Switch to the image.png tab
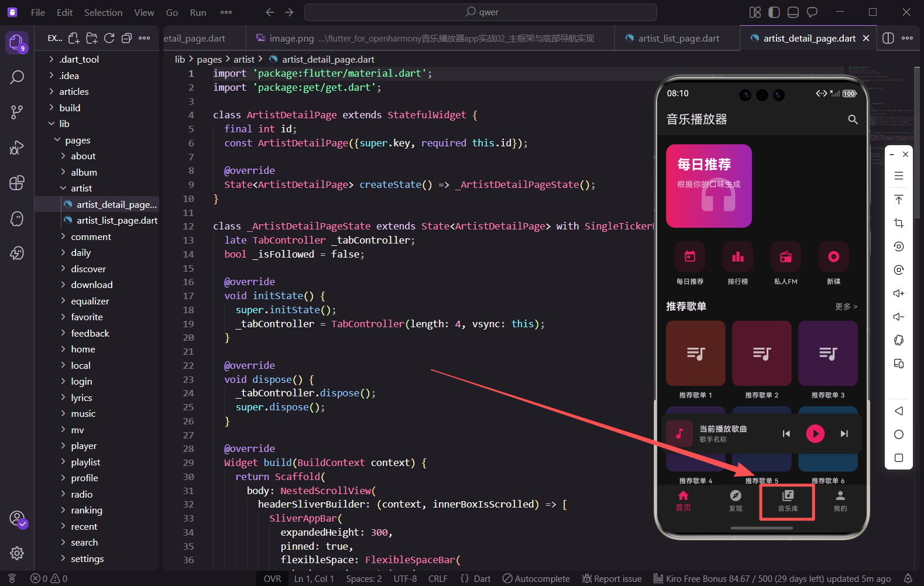The image size is (924, 586). coord(430,38)
